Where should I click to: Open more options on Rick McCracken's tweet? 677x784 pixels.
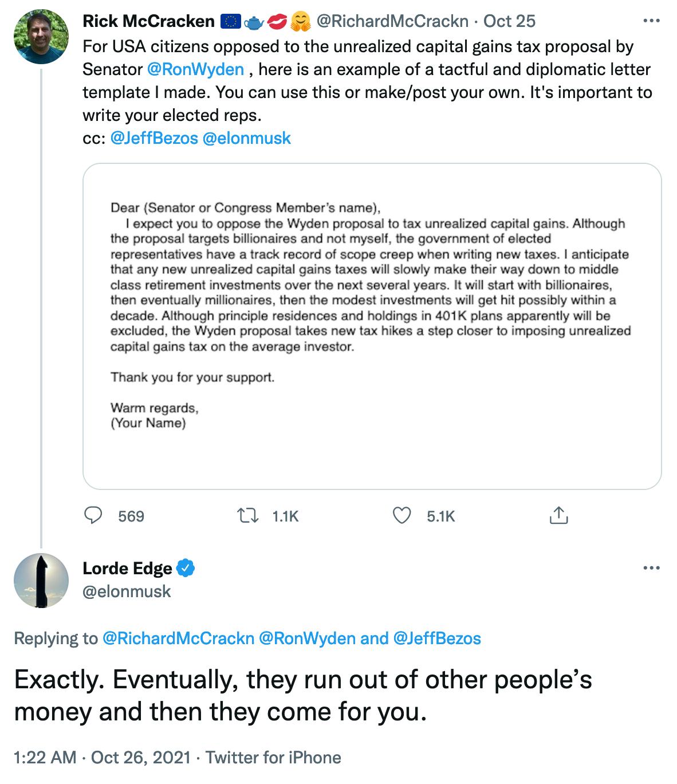(x=651, y=21)
